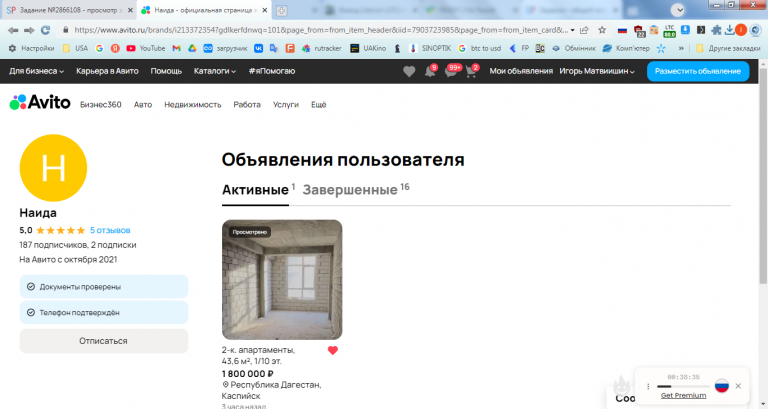Open the three-dot menu on VPN widget
Image resolution: width=768 pixels, height=409 pixels.
click(x=648, y=386)
